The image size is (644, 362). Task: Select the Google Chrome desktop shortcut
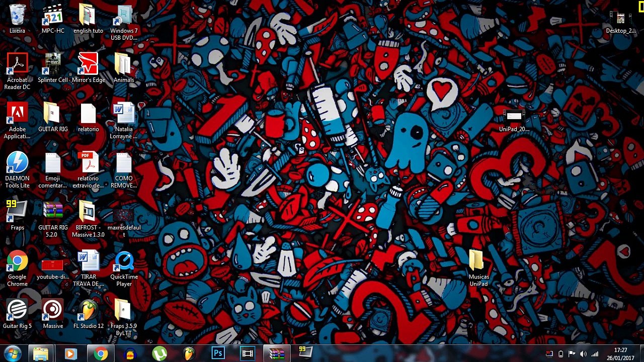click(17, 261)
